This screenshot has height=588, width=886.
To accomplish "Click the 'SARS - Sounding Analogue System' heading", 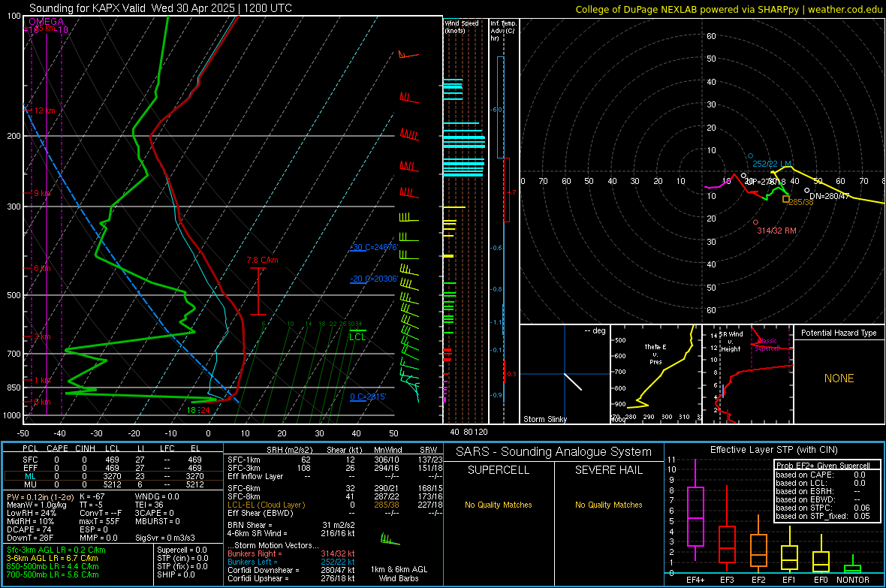I will (553, 452).
